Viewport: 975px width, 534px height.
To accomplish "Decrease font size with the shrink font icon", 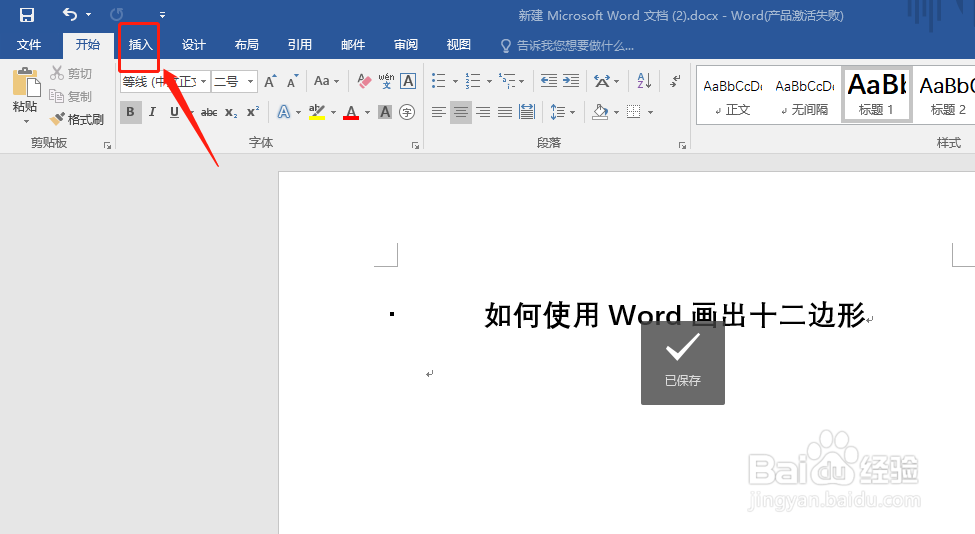I will tap(292, 81).
